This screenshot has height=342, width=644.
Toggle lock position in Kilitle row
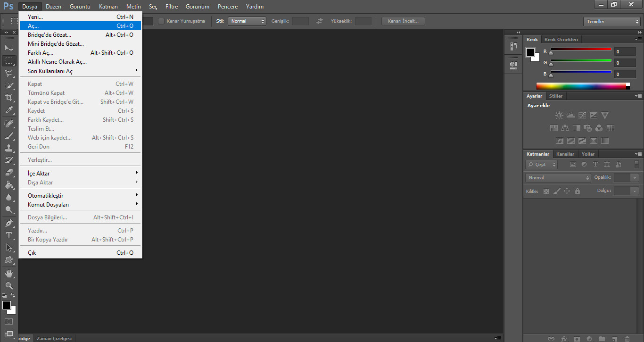(x=567, y=191)
